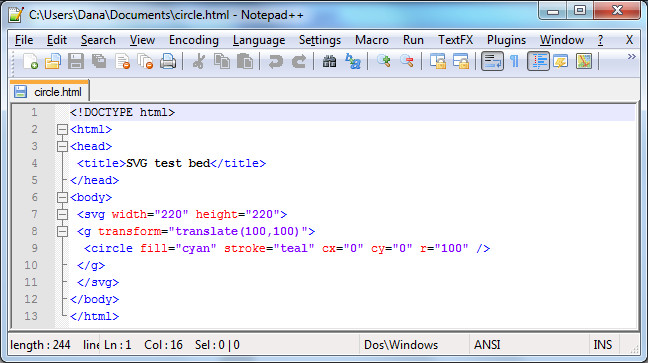Click the Cut scissors icon
The width and height of the screenshot is (648, 363).
pyautogui.click(x=199, y=62)
